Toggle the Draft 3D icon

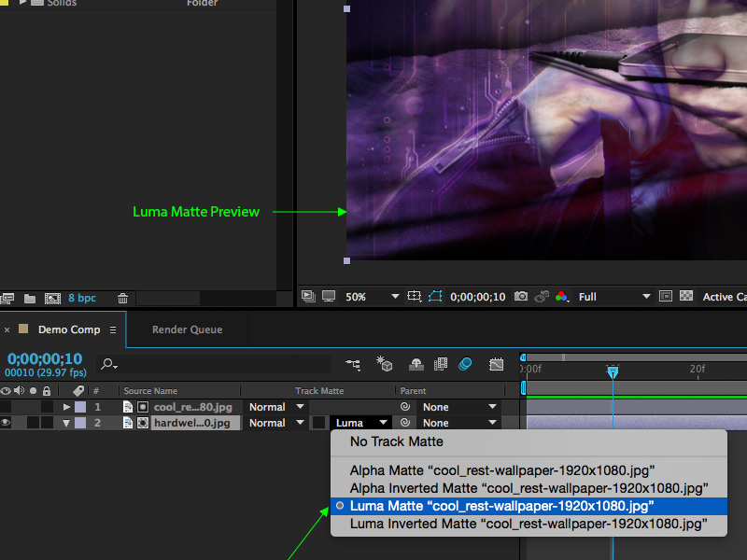click(384, 363)
